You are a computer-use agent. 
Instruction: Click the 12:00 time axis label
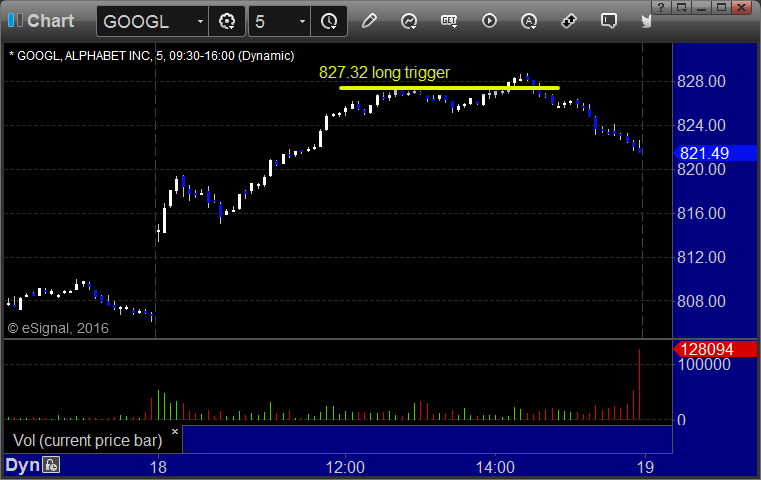345,467
